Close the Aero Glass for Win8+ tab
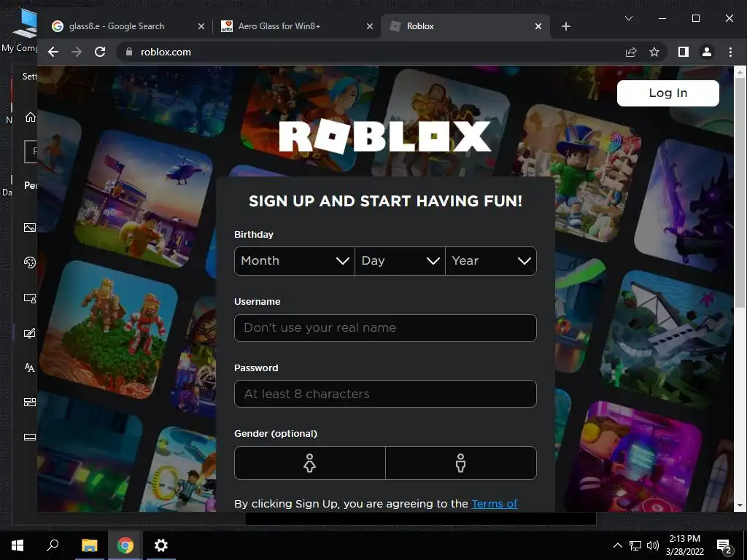Image resolution: width=747 pixels, height=560 pixels. tap(370, 26)
